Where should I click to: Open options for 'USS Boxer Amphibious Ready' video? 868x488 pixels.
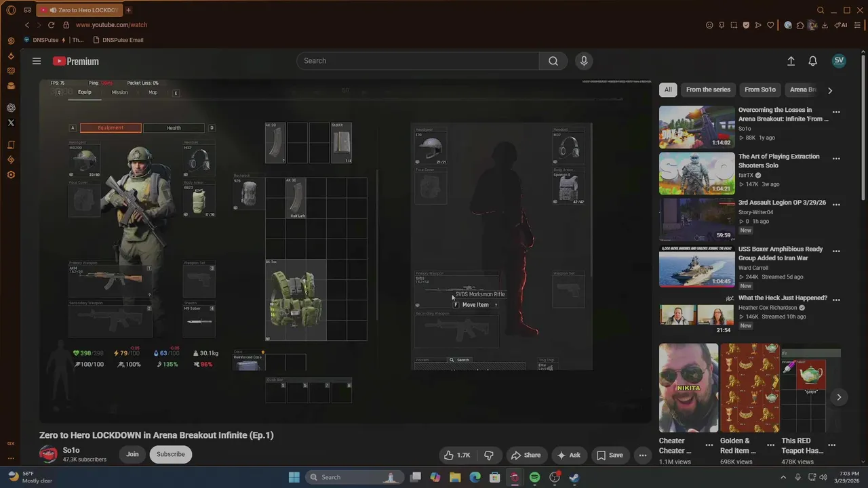(836, 251)
